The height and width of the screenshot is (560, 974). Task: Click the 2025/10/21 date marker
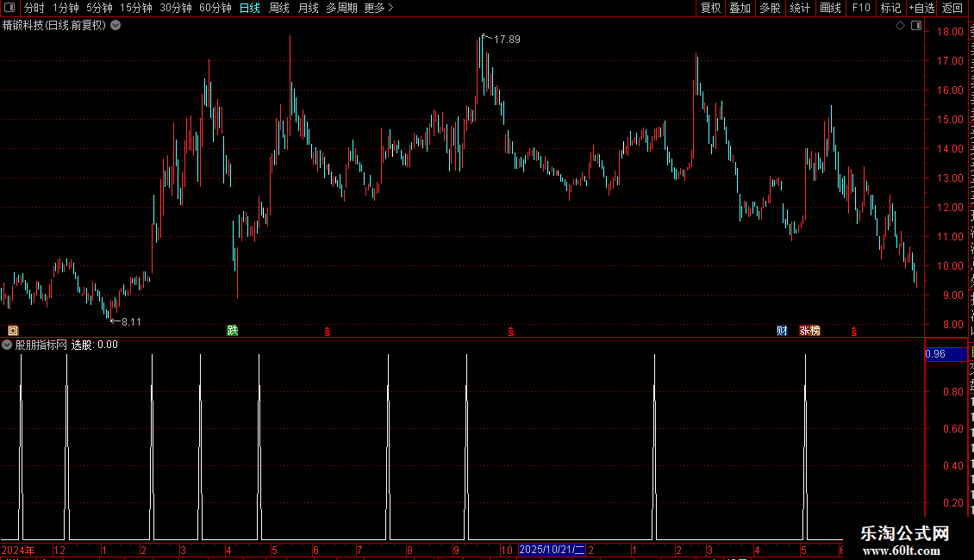pyautogui.click(x=552, y=550)
